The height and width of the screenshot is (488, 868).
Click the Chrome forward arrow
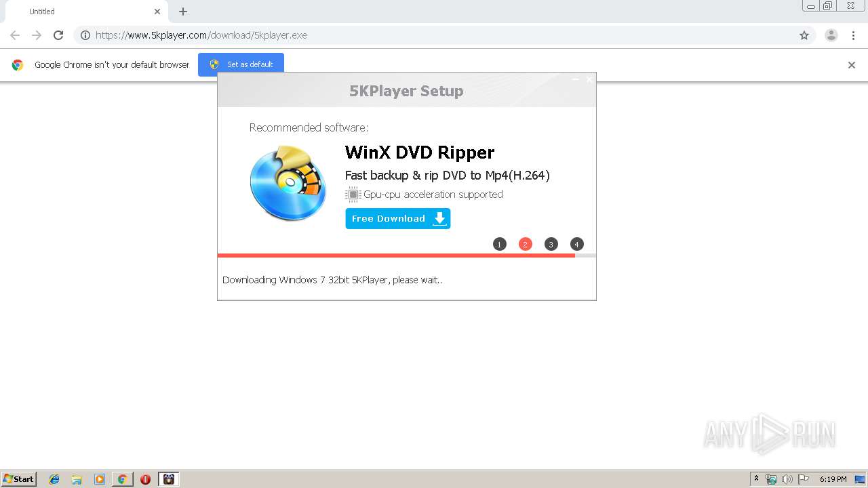37,35
